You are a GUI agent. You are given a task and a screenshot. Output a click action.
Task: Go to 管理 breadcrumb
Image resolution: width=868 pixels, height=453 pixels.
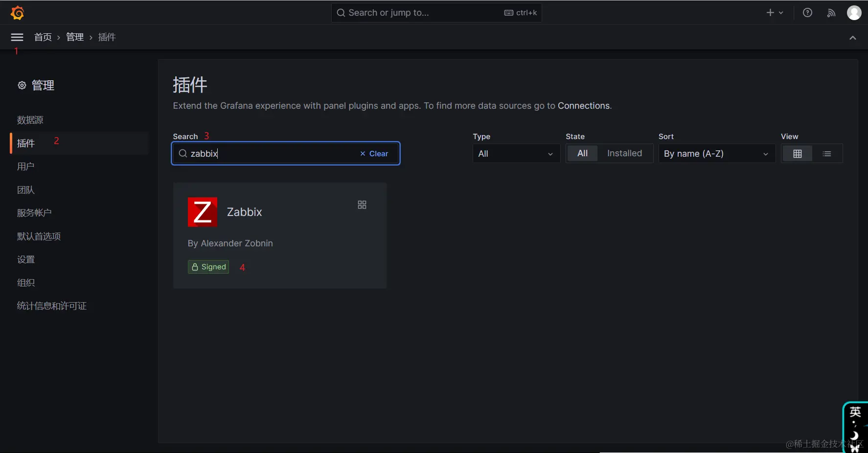click(75, 37)
